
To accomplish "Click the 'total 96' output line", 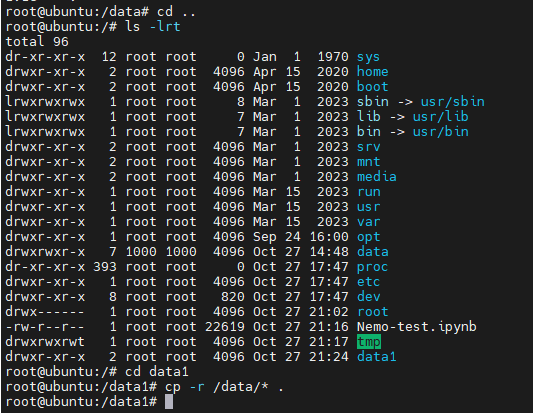I will tap(37, 42).
